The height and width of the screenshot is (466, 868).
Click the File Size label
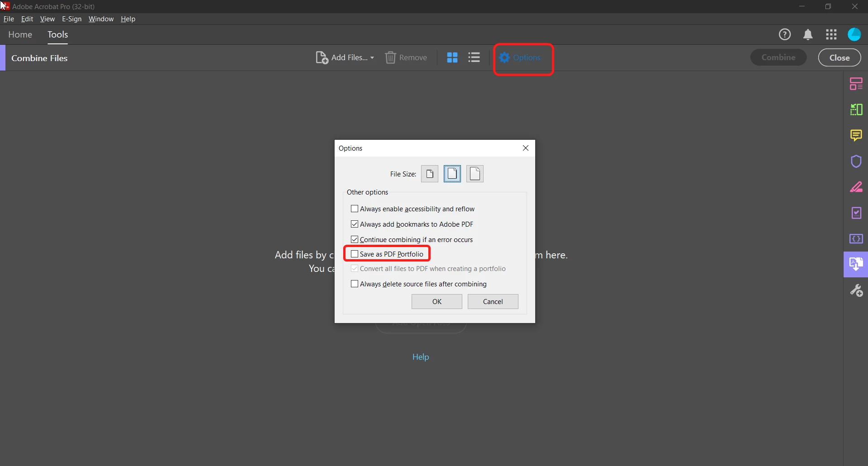403,174
